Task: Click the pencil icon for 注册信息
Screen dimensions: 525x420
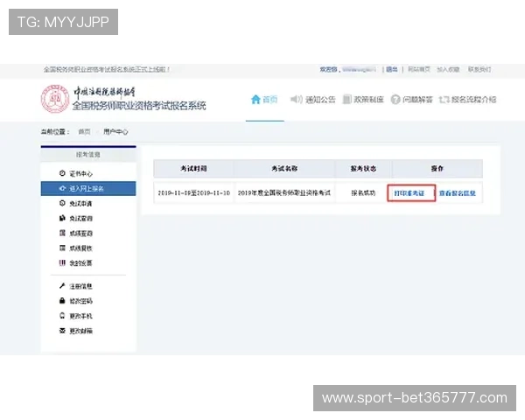Action: point(62,286)
